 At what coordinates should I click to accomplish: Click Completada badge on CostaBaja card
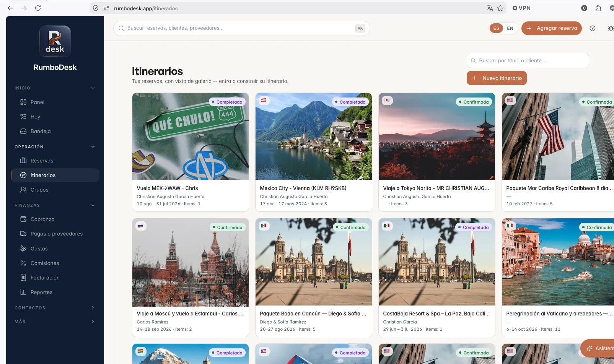click(474, 227)
